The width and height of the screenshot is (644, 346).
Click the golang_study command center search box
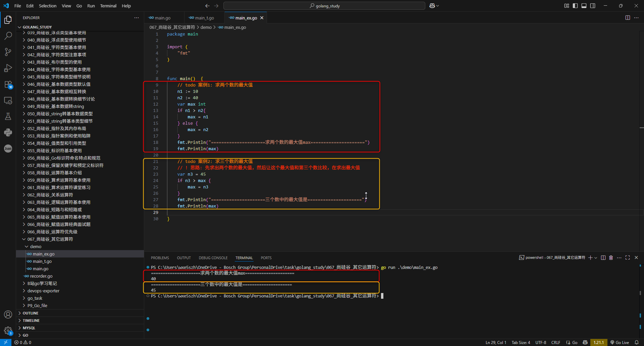click(x=324, y=6)
